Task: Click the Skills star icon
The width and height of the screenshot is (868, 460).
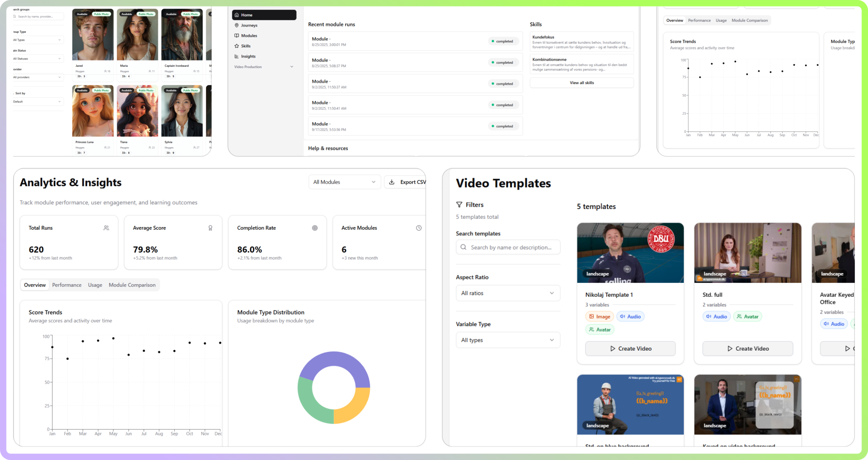Action: 237,46
